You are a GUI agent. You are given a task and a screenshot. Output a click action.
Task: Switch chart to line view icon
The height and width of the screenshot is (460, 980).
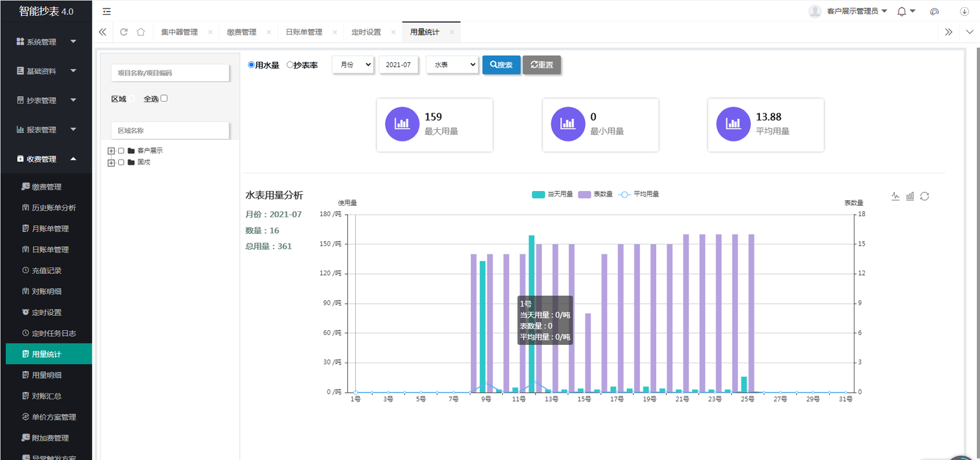click(895, 196)
